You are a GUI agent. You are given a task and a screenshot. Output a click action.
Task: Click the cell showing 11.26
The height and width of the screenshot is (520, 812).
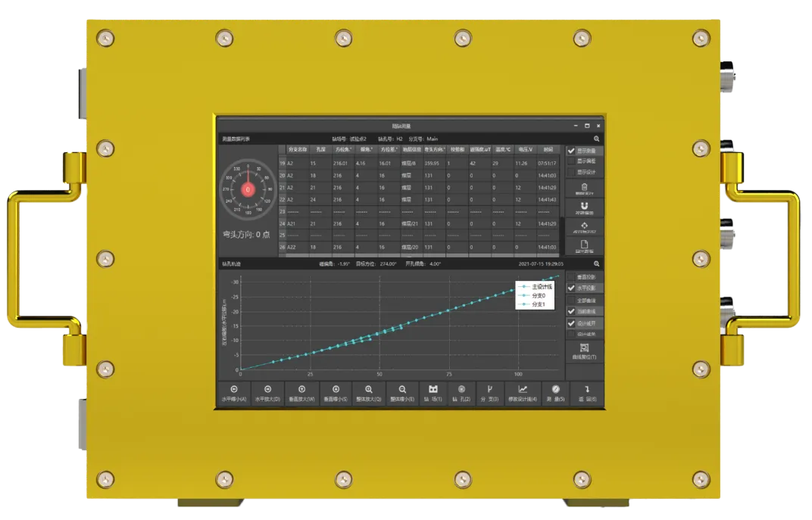(526, 163)
